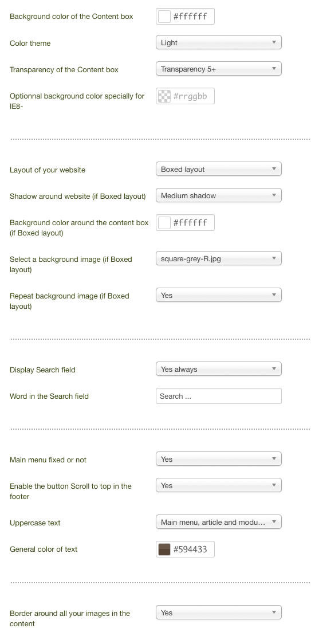Open the Scroll to top button dropdown
Screen dimensions: 311x644
coord(219,485)
